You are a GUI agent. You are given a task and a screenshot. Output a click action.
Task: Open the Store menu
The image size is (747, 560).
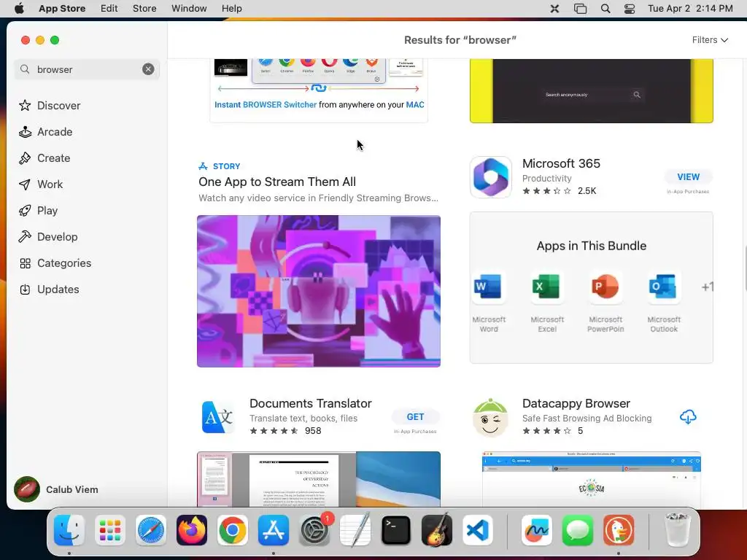pyautogui.click(x=144, y=9)
